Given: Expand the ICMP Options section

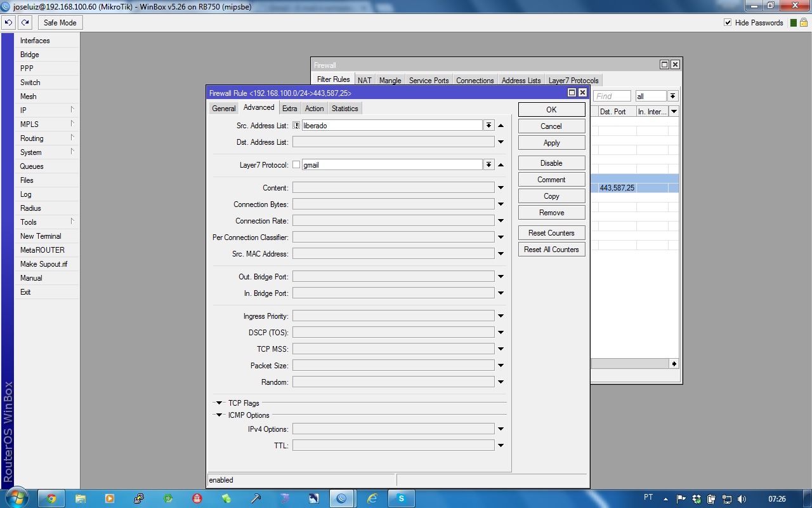Looking at the screenshot, I should coord(219,415).
